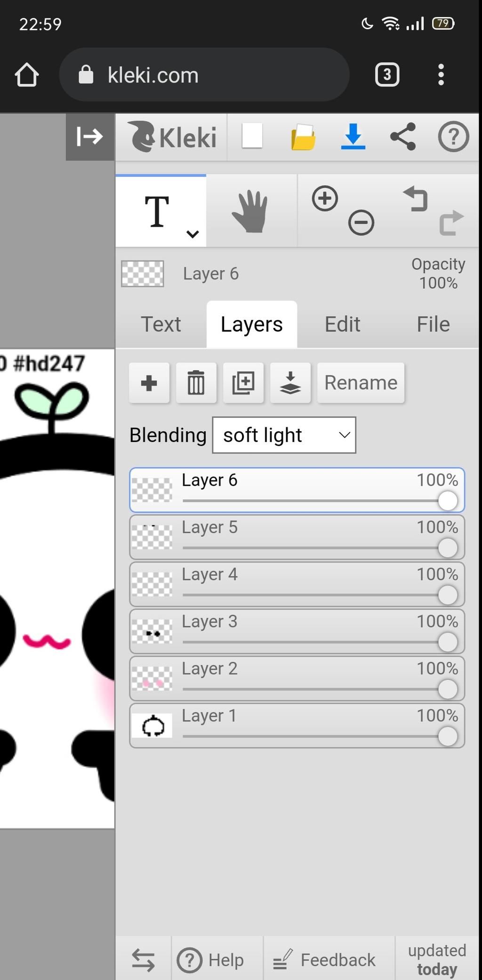Delete layer using the trash icon
This screenshot has width=482, height=980.
click(196, 383)
